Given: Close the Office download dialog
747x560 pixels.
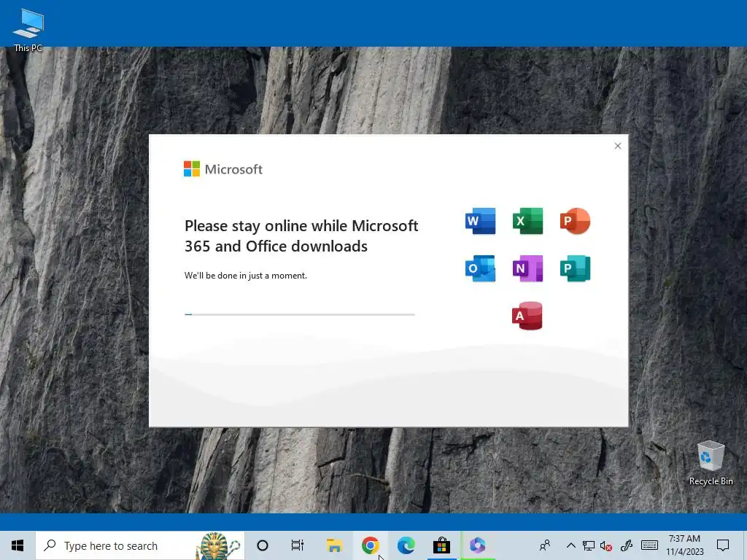Looking at the screenshot, I should 617,146.
